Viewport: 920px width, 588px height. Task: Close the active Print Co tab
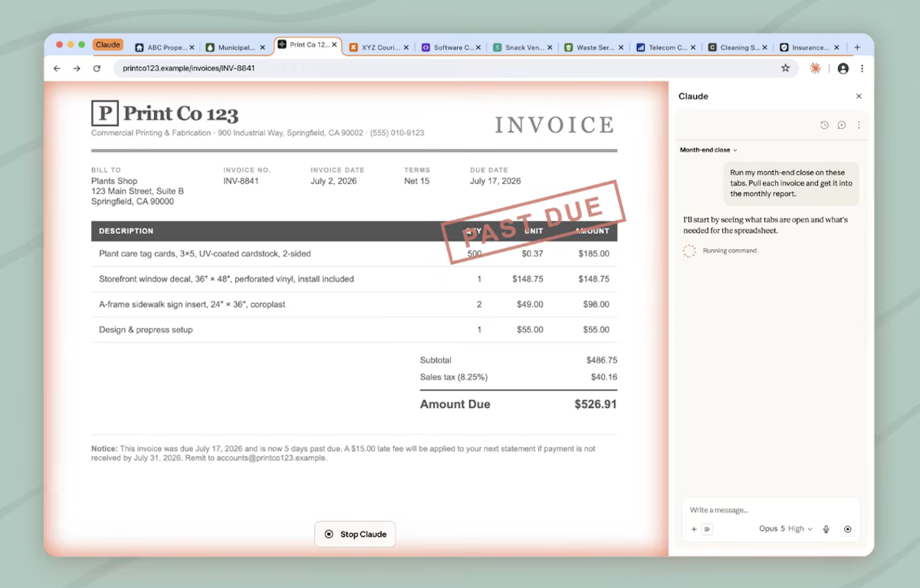tap(334, 45)
